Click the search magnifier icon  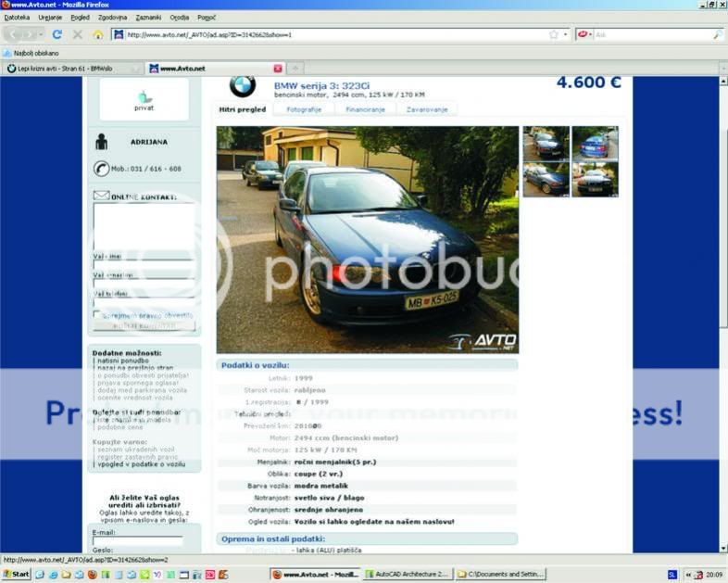718,34
